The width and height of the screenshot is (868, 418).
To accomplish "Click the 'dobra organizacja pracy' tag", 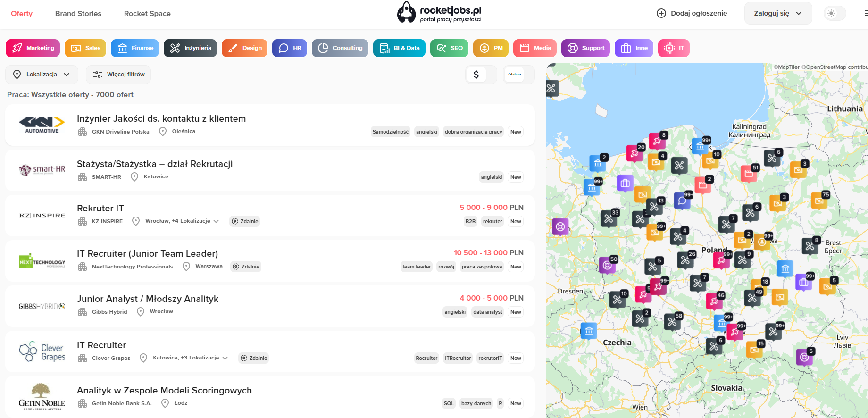I will pyautogui.click(x=474, y=132).
